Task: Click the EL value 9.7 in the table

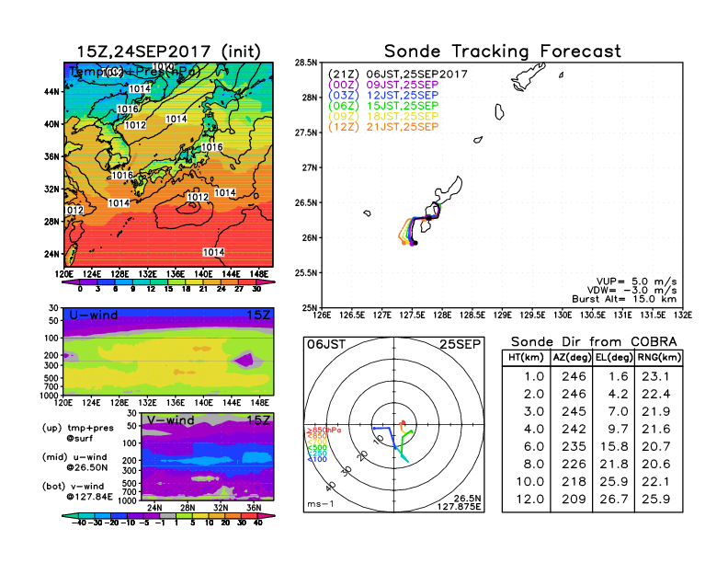Action: coord(618,429)
